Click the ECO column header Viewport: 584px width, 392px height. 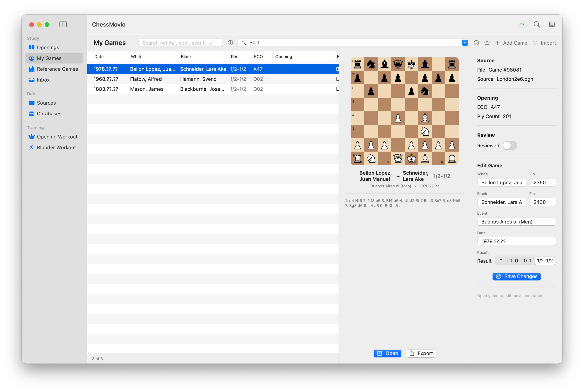258,57
